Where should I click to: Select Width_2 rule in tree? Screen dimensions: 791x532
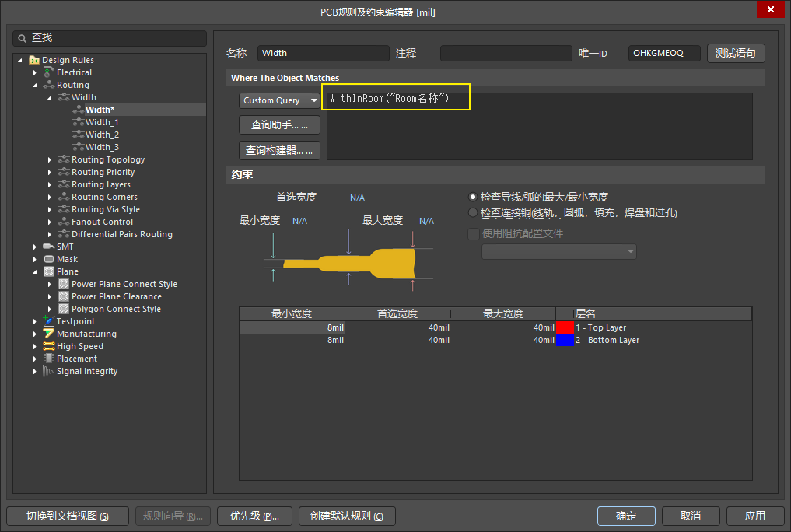click(102, 135)
